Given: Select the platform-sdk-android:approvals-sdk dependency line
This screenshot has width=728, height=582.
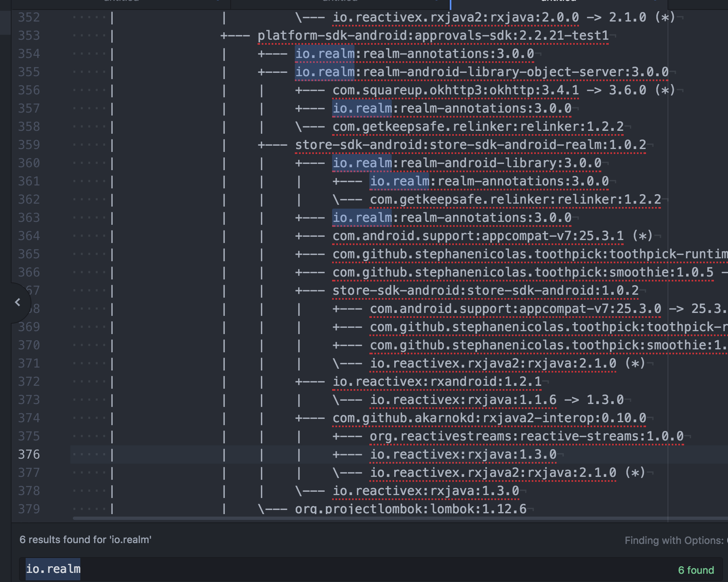Looking at the screenshot, I should point(432,35).
